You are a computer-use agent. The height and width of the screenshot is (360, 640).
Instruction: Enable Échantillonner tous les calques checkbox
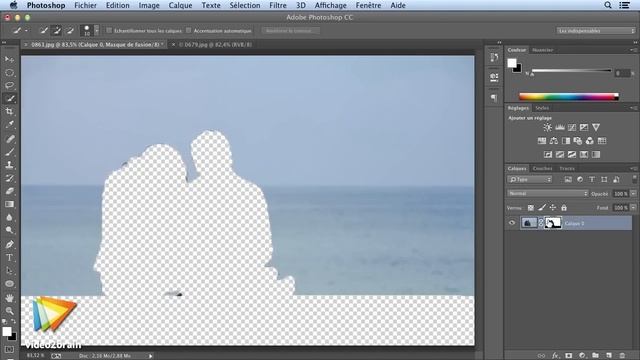click(109, 30)
